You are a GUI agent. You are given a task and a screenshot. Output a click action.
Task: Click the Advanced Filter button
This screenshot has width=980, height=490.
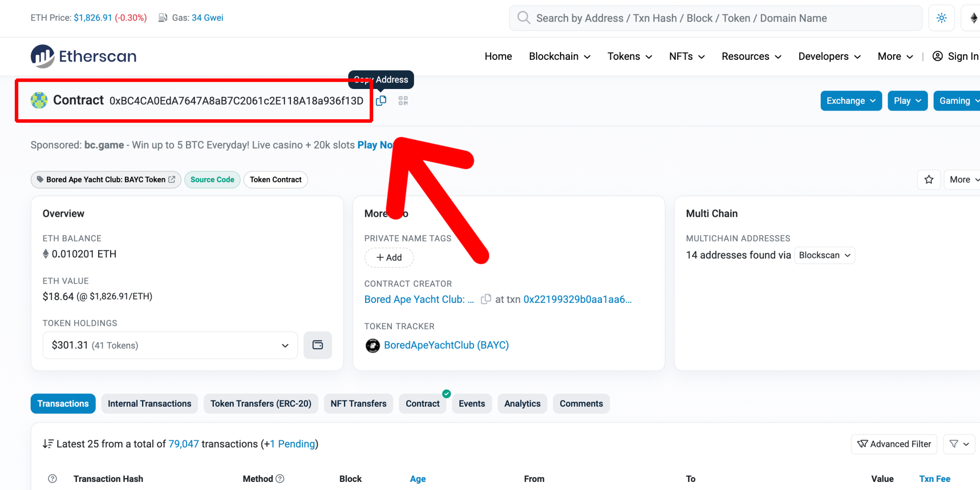(894, 444)
